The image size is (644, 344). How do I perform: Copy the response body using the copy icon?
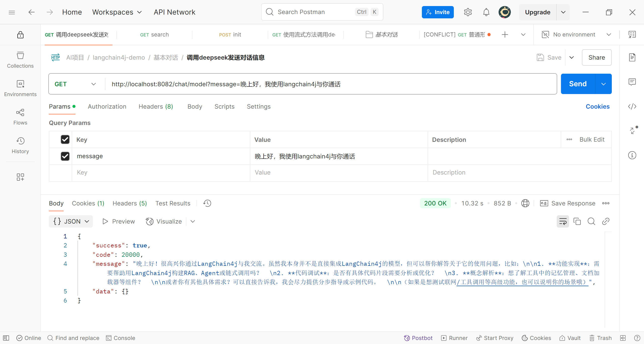click(577, 221)
